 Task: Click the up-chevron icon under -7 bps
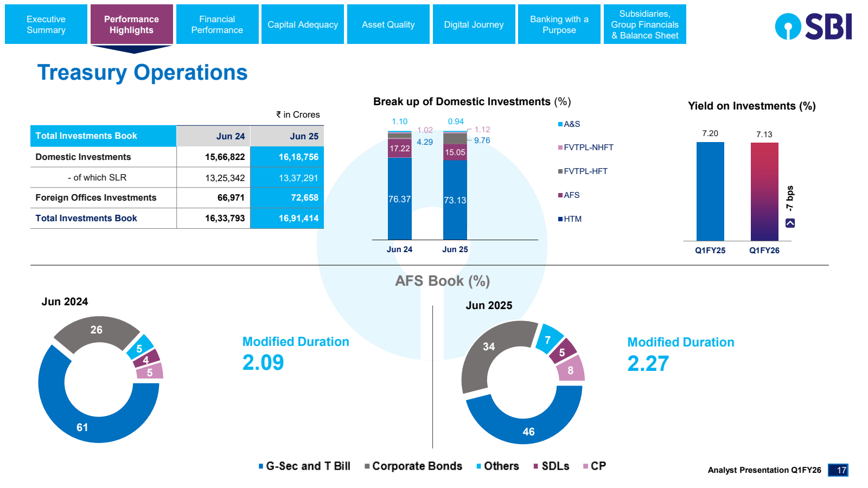pyautogui.click(x=790, y=223)
